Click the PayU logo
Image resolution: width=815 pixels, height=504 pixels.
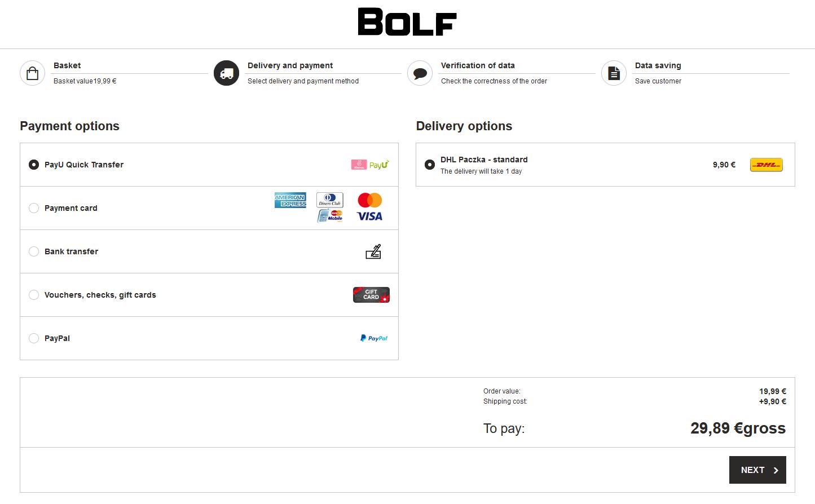point(378,165)
